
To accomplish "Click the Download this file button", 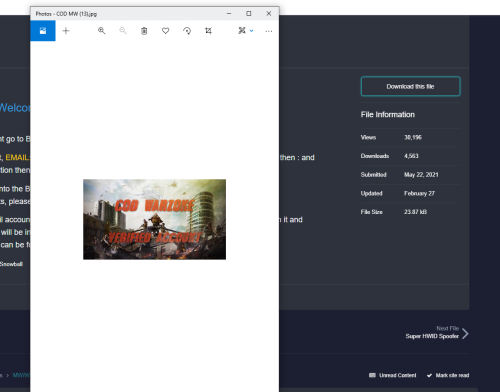I will tap(410, 86).
